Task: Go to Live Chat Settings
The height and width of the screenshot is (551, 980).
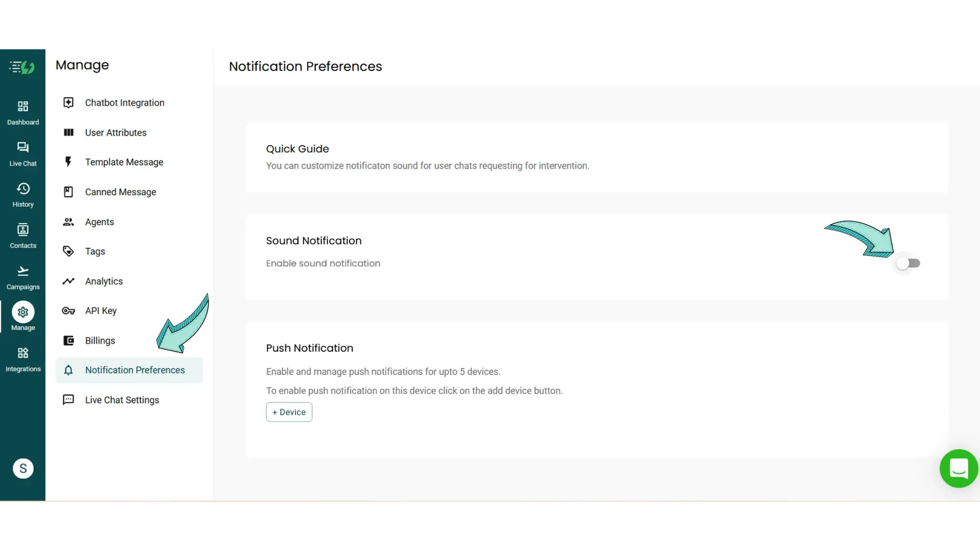Action: [122, 400]
